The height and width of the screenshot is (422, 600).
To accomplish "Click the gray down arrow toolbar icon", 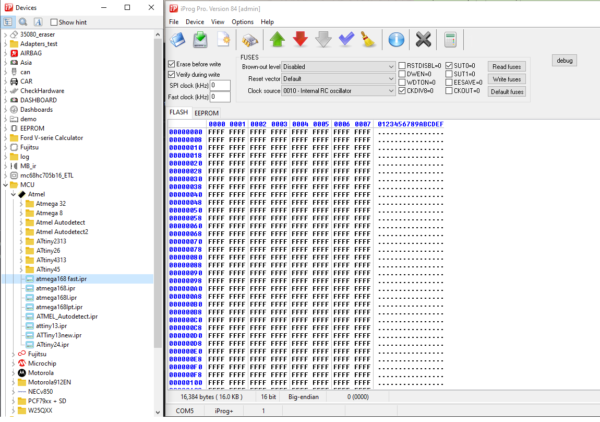I will pyautogui.click(x=323, y=39).
